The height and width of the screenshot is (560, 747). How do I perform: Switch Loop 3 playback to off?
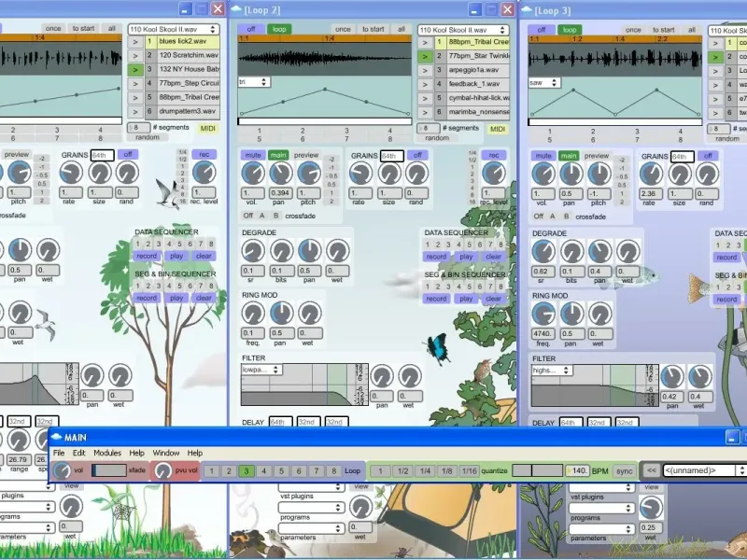click(x=542, y=30)
